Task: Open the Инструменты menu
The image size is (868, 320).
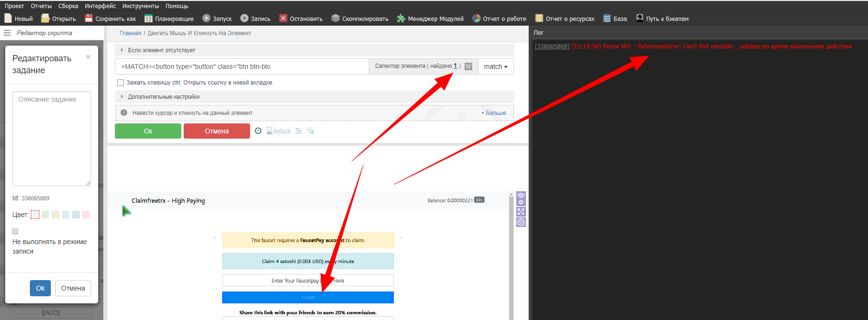Action: pos(140,6)
